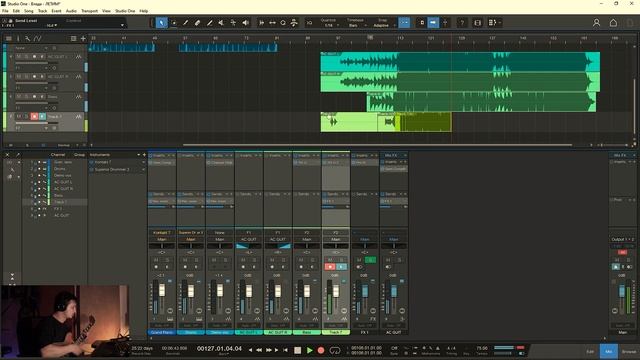
Task: Click the arrangement horizontal scrollbar
Action: coord(377,145)
